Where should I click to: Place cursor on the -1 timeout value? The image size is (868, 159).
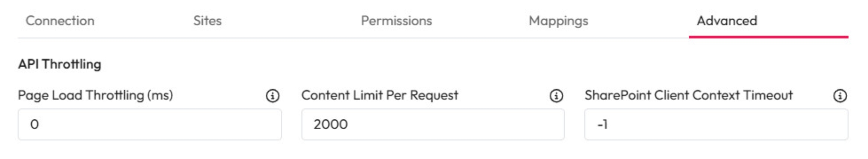[x=602, y=124]
